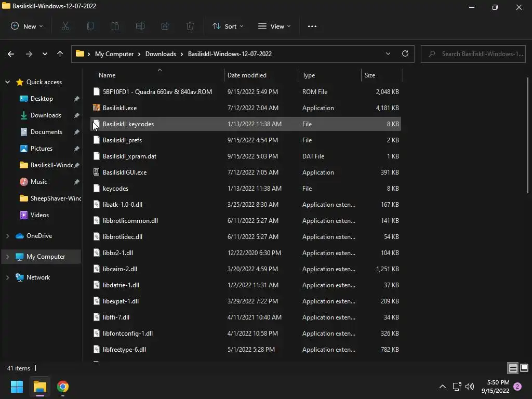Refresh the current folder view

click(x=405, y=54)
